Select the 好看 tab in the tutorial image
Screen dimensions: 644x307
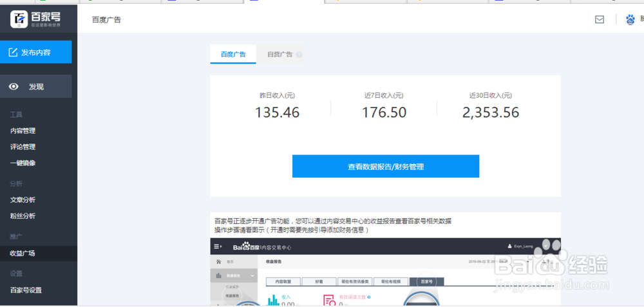tap(319, 281)
